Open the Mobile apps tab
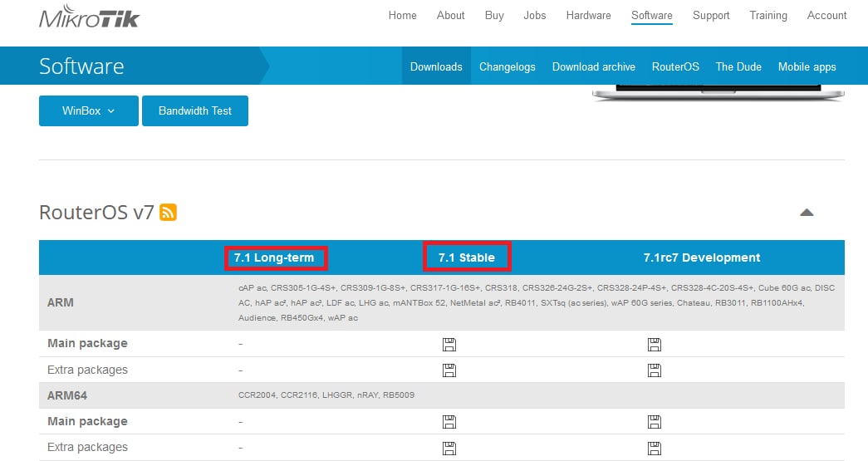Image resolution: width=868 pixels, height=461 pixels. tap(807, 66)
